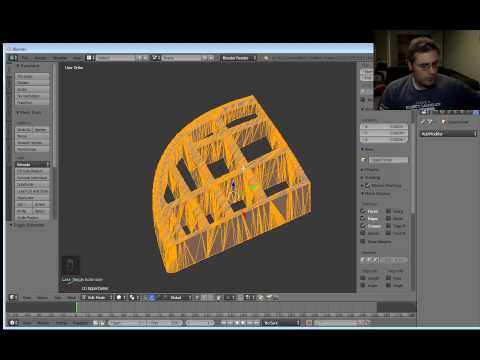This screenshot has width=480, height=360.
Task: Open the Add Modifier dropdown
Action: coord(449,134)
